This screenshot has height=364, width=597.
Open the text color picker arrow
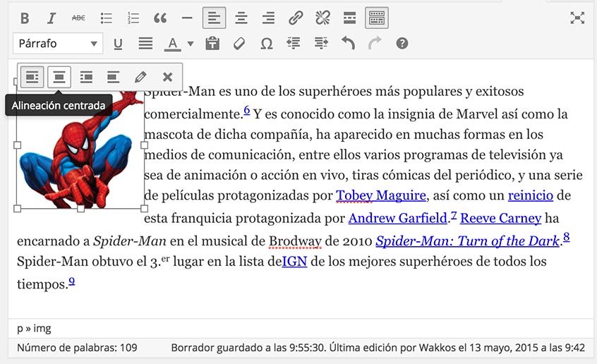click(191, 44)
